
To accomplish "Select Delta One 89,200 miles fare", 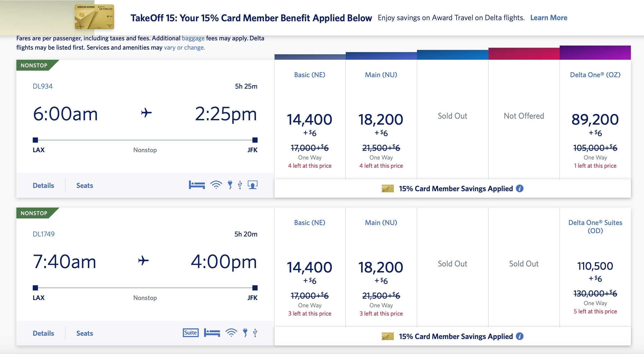I will (x=595, y=120).
